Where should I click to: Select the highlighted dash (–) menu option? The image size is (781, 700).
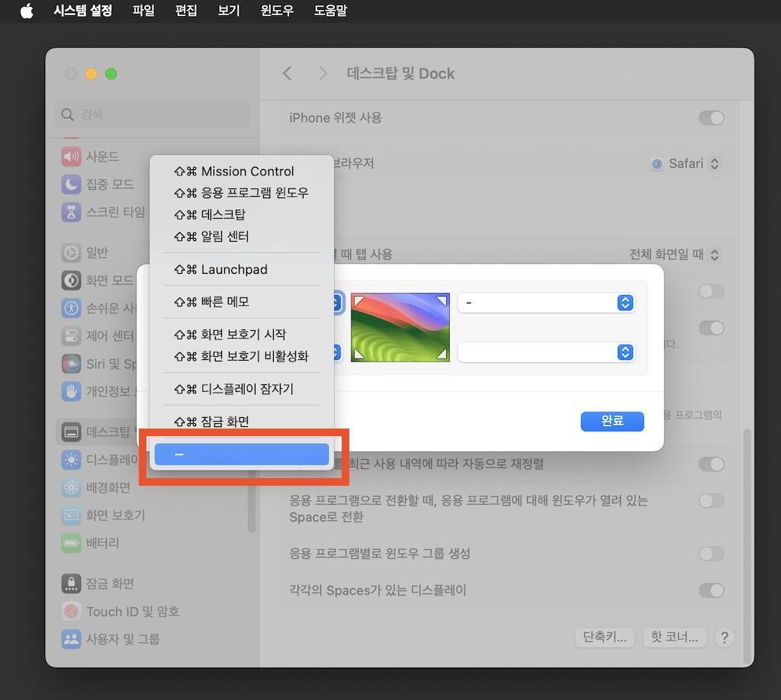pos(242,454)
